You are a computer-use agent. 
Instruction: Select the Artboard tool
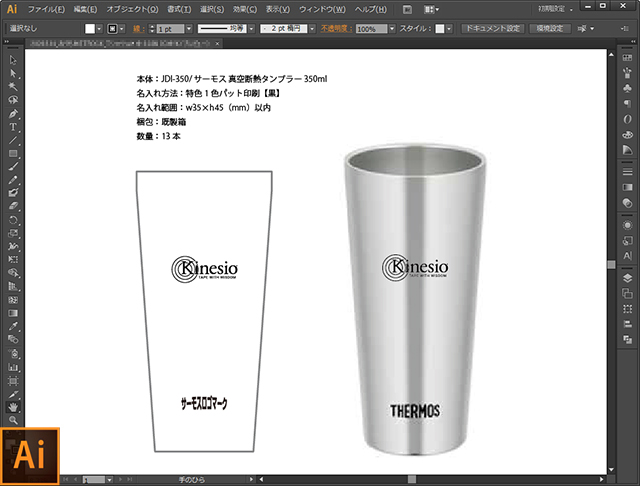click(x=13, y=381)
